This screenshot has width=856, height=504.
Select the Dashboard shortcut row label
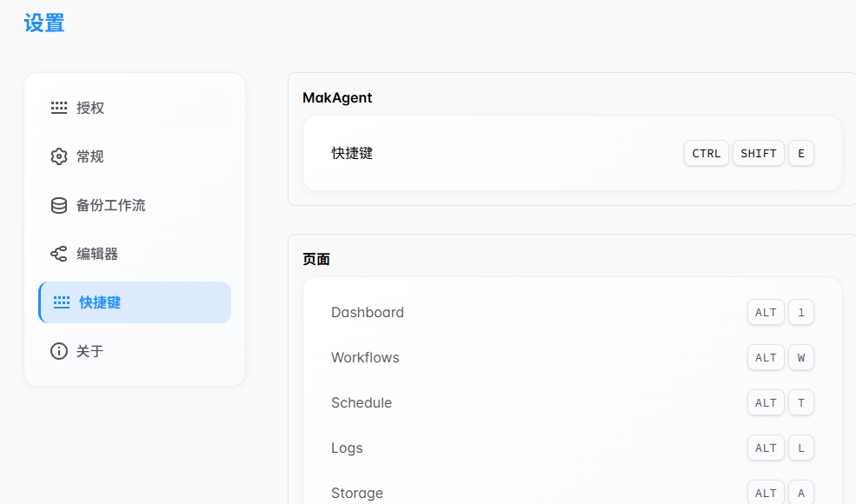[368, 313]
